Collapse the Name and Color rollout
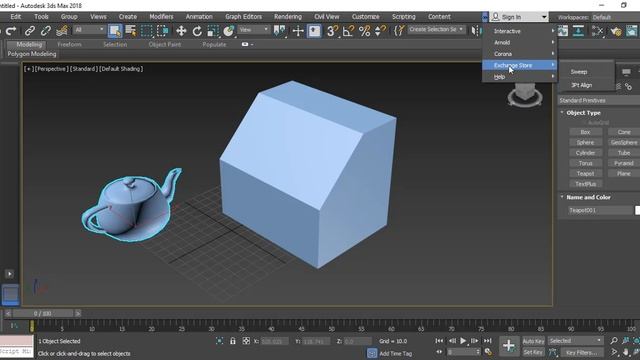The height and width of the screenshot is (360, 640). point(588,197)
